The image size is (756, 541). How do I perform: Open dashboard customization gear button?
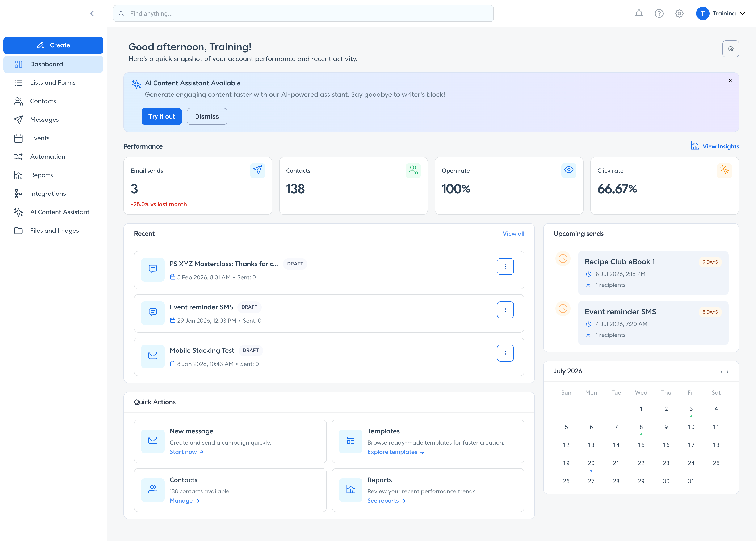[730, 49]
